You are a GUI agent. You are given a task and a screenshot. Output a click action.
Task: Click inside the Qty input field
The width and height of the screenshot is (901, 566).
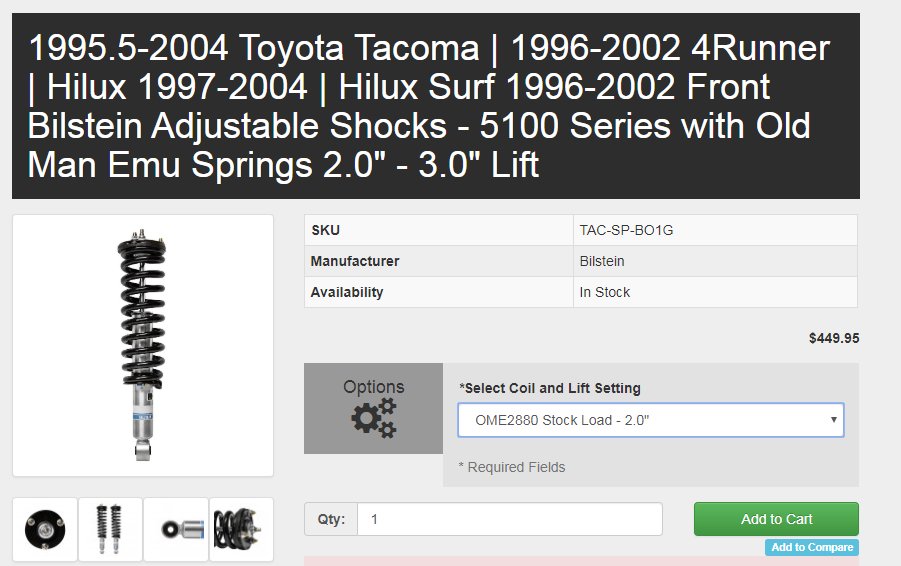510,519
